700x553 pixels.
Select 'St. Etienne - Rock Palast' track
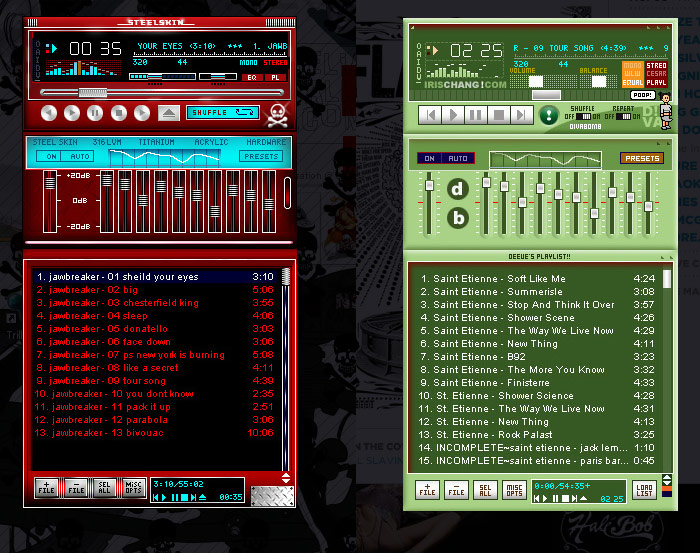pos(536,434)
